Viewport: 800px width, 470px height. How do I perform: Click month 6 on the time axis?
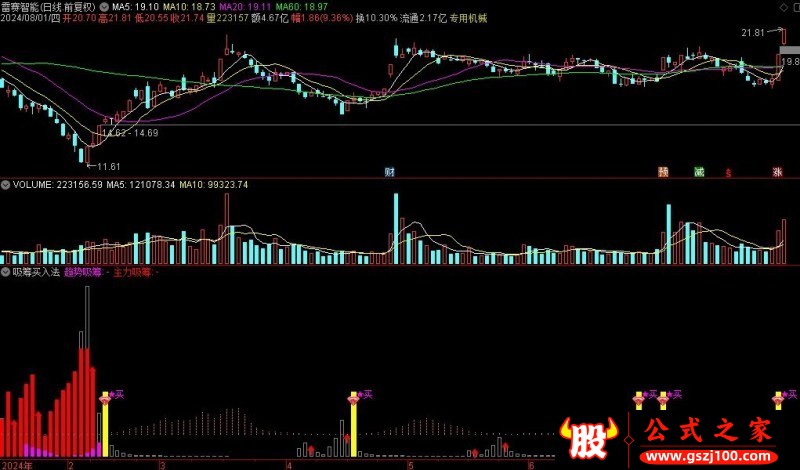point(532,465)
